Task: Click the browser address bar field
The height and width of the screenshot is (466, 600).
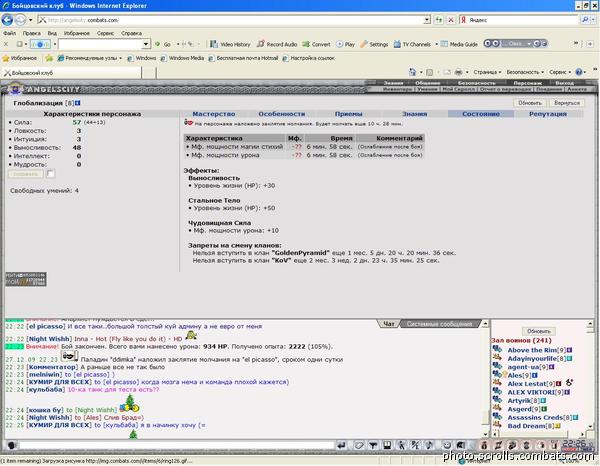Action: pos(232,20)
